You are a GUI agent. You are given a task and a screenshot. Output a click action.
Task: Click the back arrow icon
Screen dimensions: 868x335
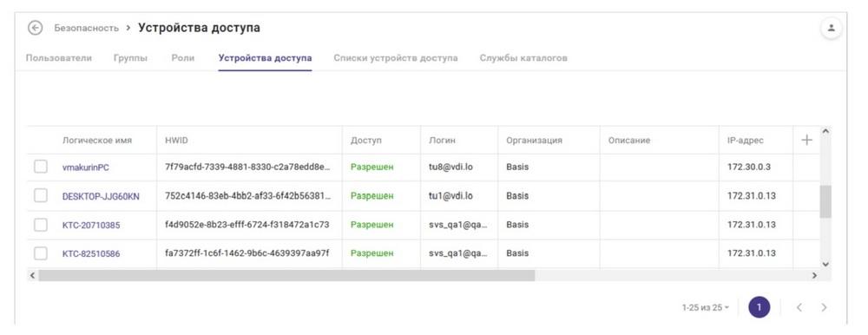[x=35, y=28]
